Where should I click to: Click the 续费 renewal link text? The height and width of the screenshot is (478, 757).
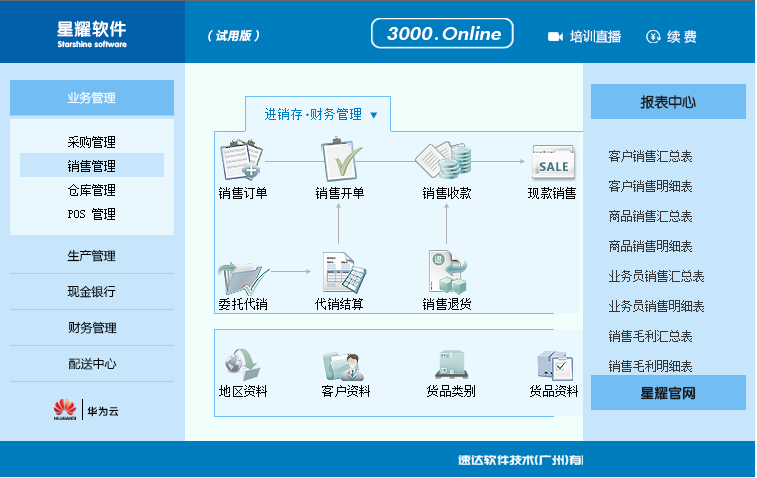pos(682,37)
